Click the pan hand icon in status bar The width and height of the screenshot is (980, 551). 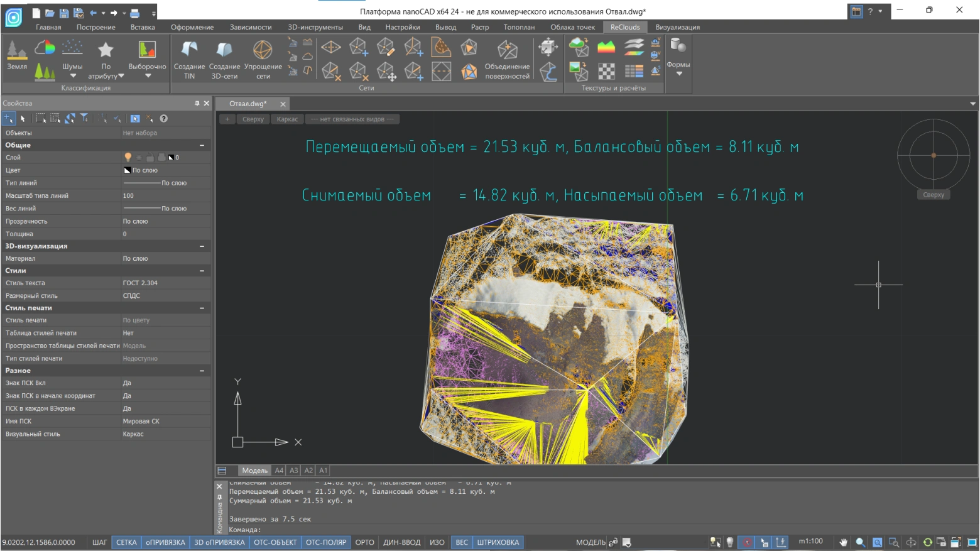tap(844, 542)
